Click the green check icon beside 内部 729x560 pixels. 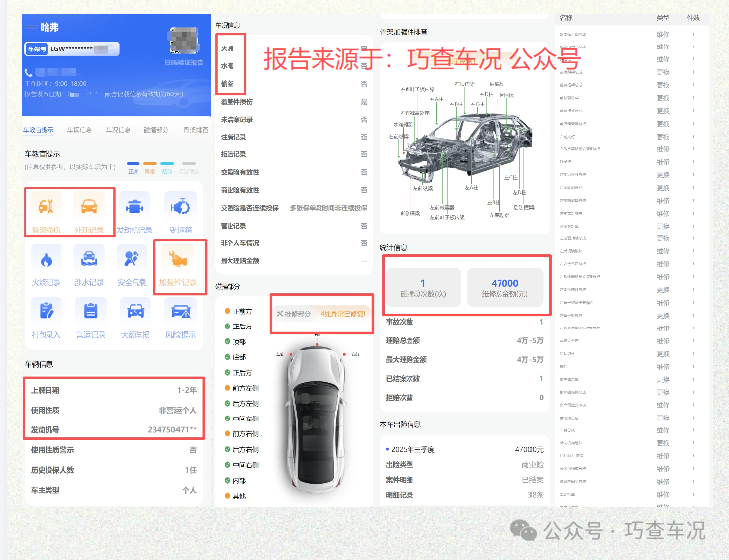[x=228, y=480]
